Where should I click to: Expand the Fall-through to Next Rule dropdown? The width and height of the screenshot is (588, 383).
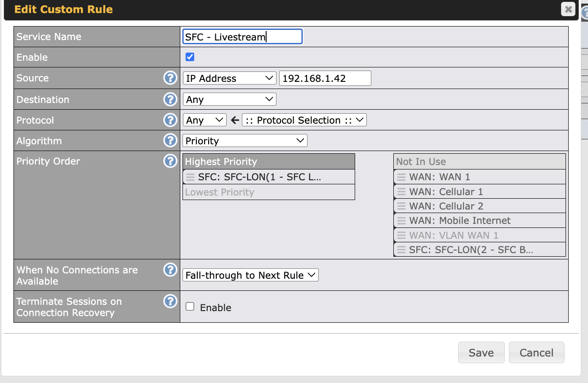250,275
